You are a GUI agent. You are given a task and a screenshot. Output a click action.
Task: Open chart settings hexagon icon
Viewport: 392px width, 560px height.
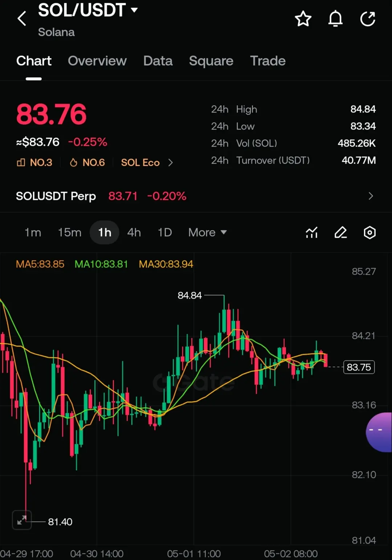point(369,232)
